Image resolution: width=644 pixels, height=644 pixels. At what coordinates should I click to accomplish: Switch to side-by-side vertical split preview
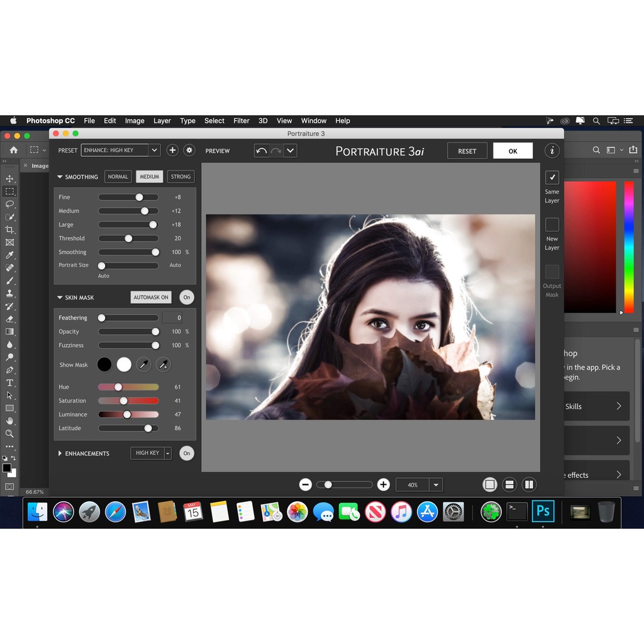tap(529, 484)
